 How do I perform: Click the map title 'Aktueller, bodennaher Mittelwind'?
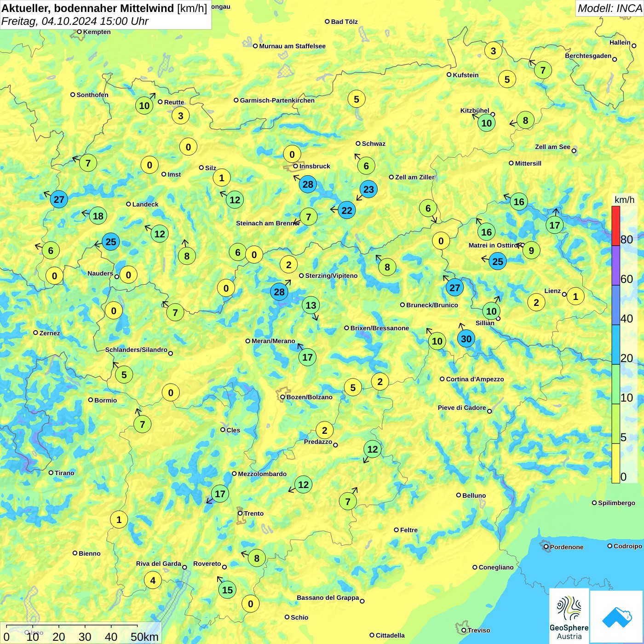pyautogui.click(x=88, y=8)
